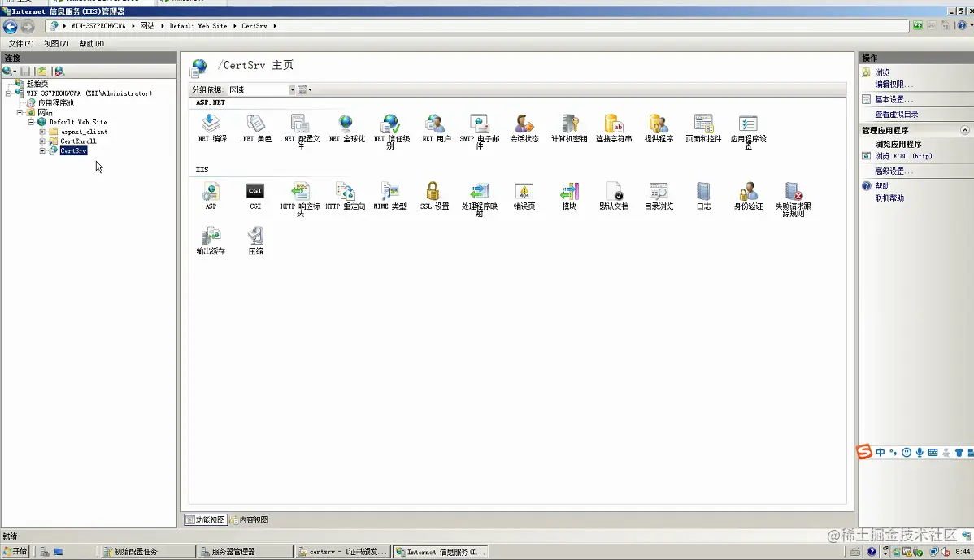Open the MIME 类型 icon

pyautogui.click(x=390, y=196)
